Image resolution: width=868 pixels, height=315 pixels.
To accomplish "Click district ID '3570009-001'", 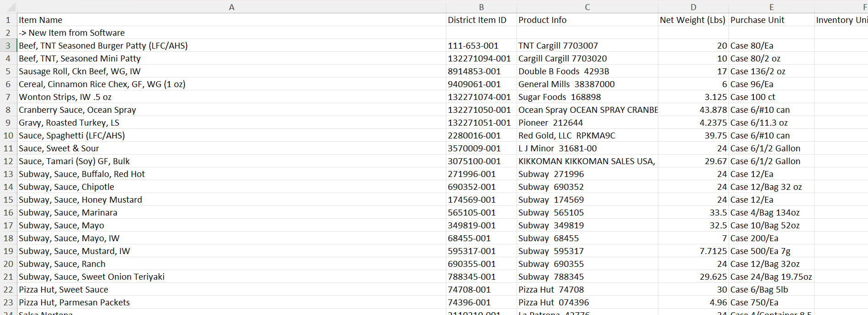I will click(x=481, y=148).
